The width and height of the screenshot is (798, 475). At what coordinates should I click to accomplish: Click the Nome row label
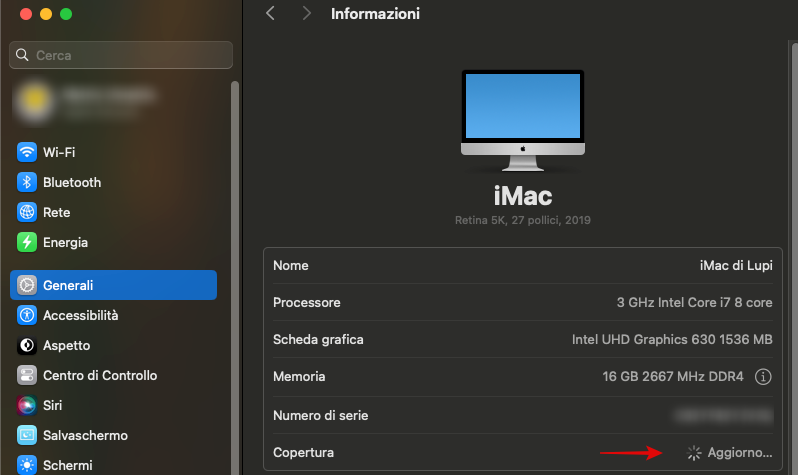[x=291, y=265]
